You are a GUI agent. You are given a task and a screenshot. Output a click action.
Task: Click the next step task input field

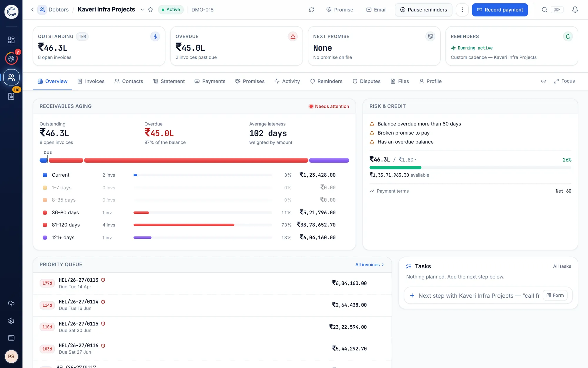pos(479,296)
